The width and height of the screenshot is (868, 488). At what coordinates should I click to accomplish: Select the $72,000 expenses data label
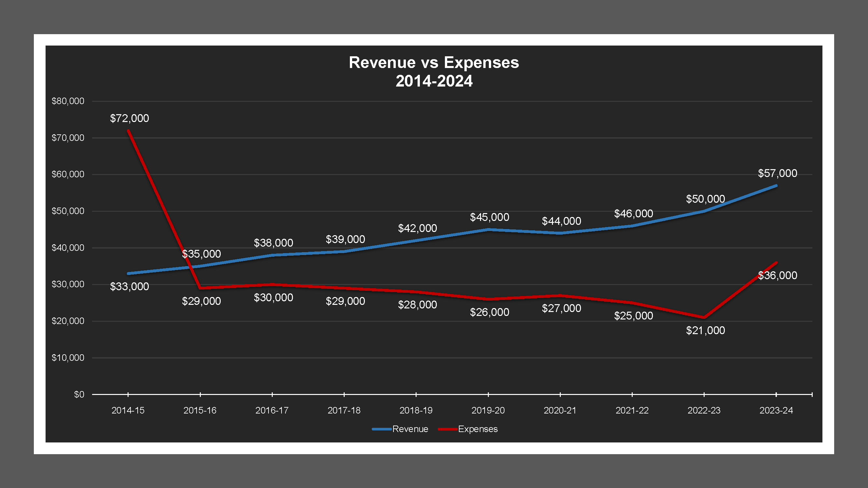(130, 118)
